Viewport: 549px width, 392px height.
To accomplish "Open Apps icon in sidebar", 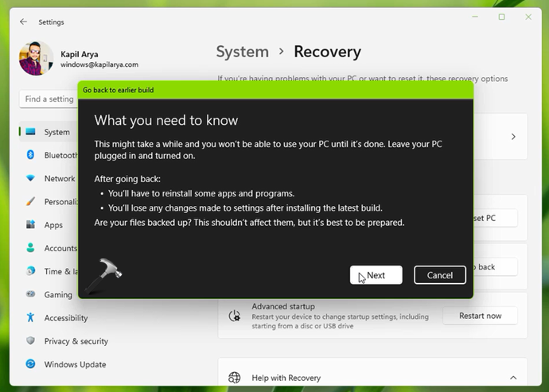I will click(31, 225).
